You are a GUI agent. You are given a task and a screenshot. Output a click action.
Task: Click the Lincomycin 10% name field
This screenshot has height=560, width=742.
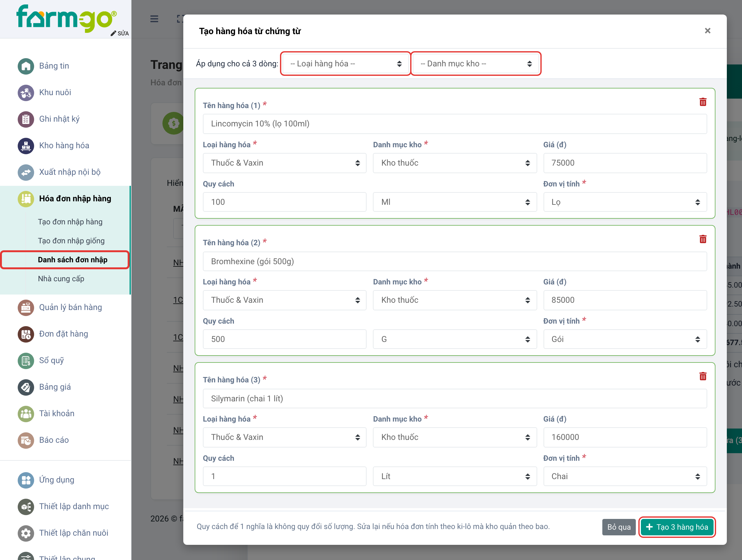tap(454, 124)
